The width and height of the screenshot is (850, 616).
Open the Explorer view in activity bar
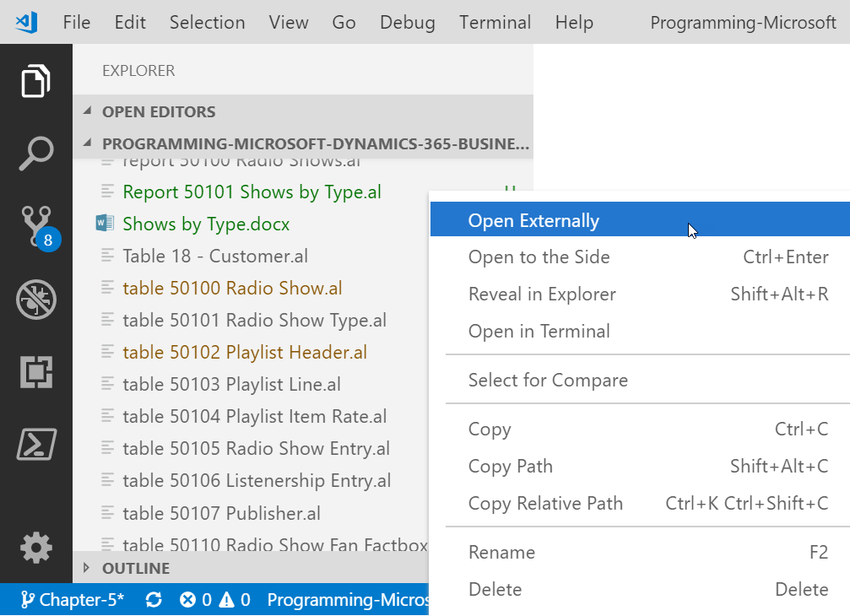point(35,81)
